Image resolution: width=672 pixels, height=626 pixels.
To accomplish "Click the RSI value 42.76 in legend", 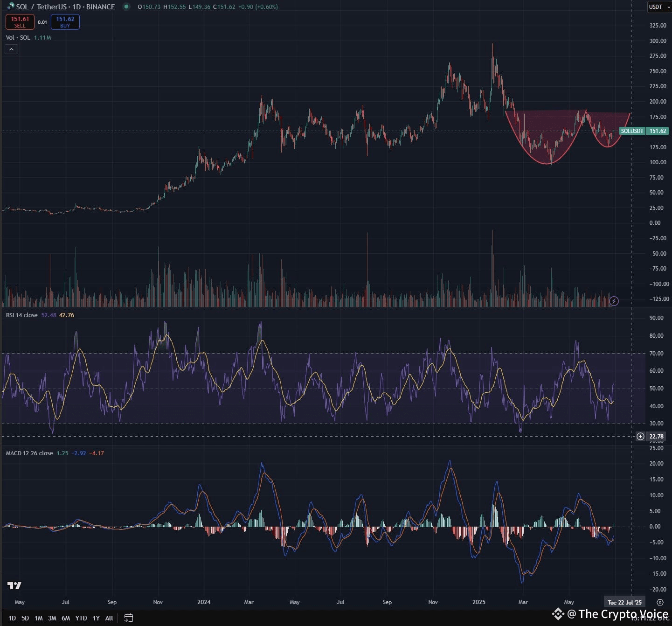I will pos(67,315).
